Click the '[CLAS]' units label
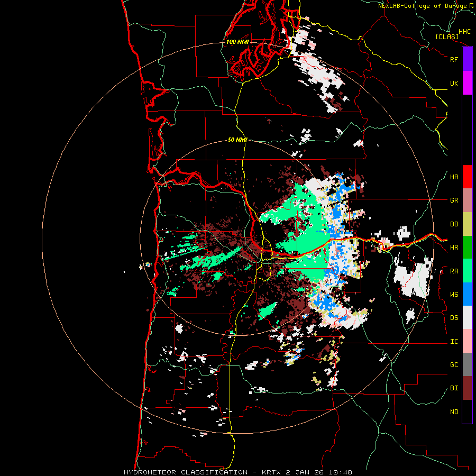Image resolution: width=476 pixels, height=476 pixels. tap(447, 36)
